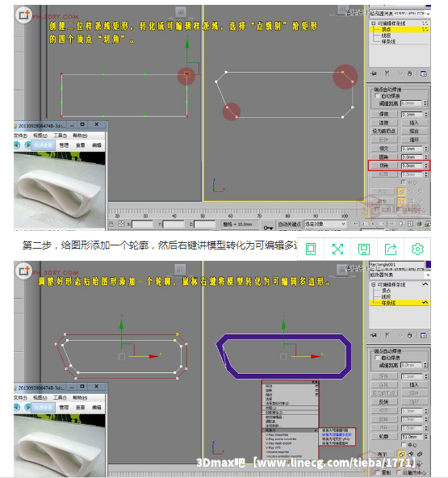Image resolution: width=448 pixels, height=478 pixels.
Task: Click the plus-square icon on upper image
Action: click(23, 15)
